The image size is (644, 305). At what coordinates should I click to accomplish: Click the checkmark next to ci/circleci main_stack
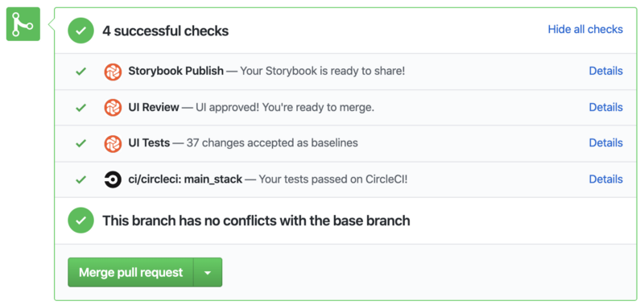(x=81, y=179)
